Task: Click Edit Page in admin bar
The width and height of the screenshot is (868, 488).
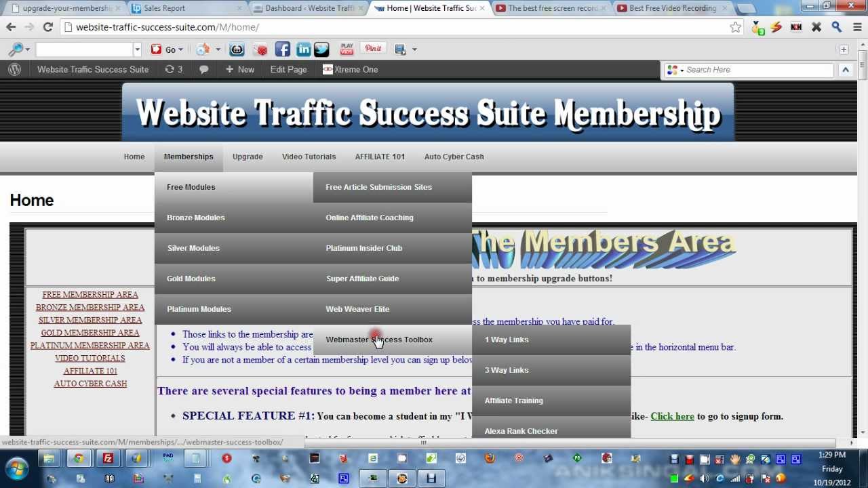Action: [288, 69]
